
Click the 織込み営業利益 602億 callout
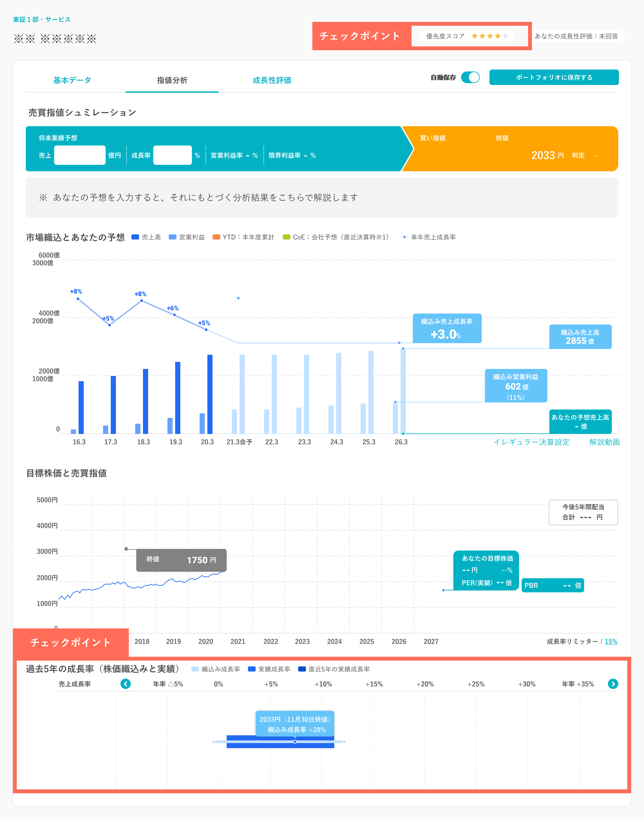[x=516, y=385]
